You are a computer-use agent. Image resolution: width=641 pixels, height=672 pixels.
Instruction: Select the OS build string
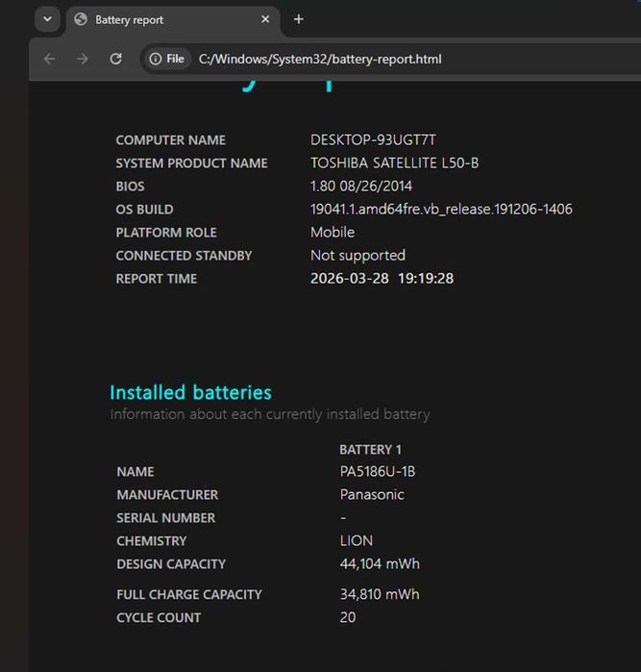441,210
